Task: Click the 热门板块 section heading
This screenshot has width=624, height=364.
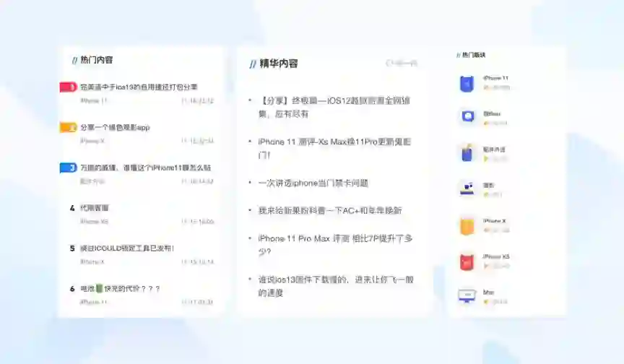Action: tap(474, 55)
